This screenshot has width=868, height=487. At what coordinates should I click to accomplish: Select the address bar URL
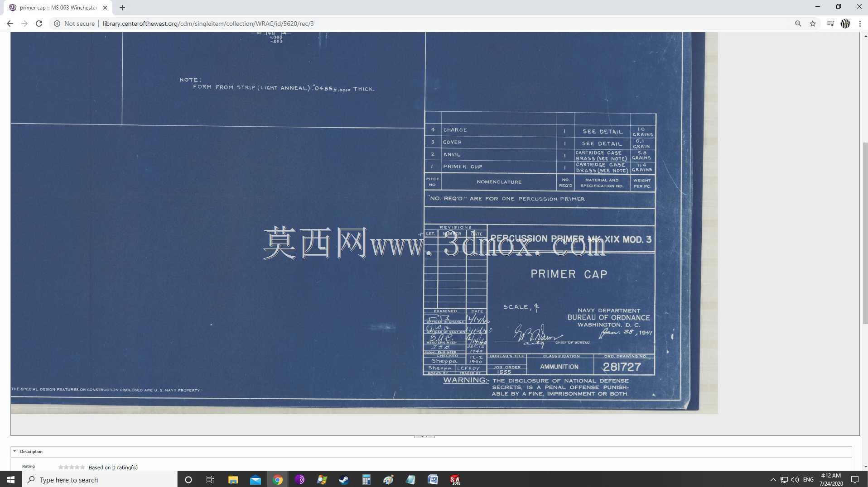pyautogui.click(x=208, y=24)
